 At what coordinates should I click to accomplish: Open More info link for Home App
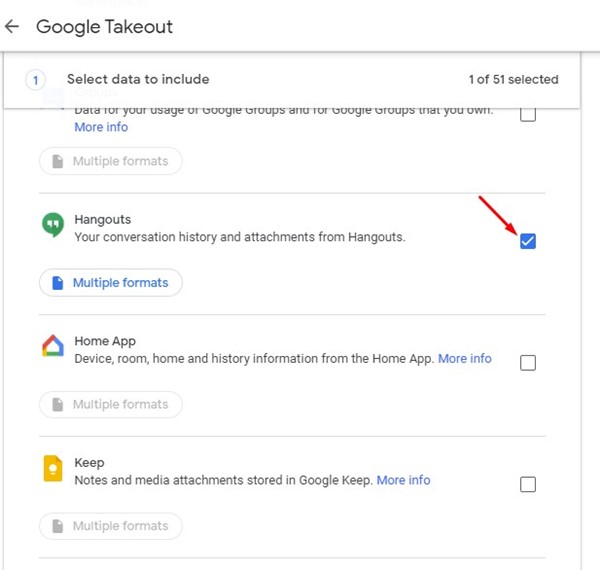(x=465, y=358)
